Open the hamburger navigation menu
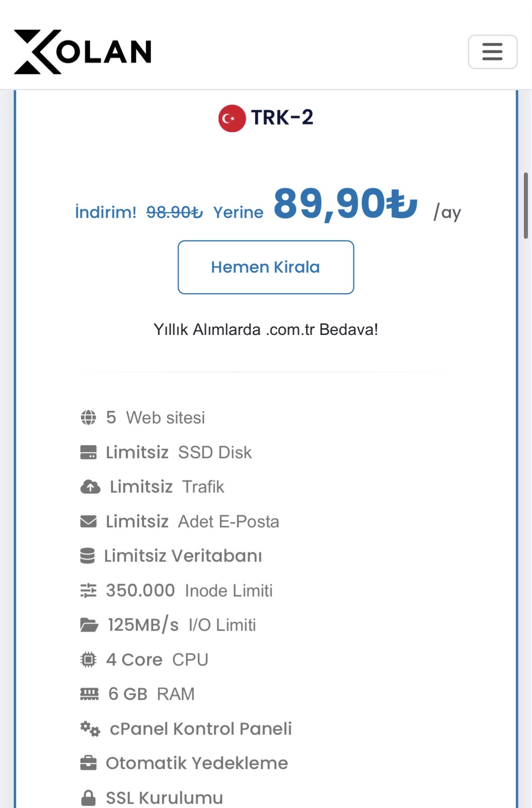This screenshot has width=532, height=808. point(492,52)
